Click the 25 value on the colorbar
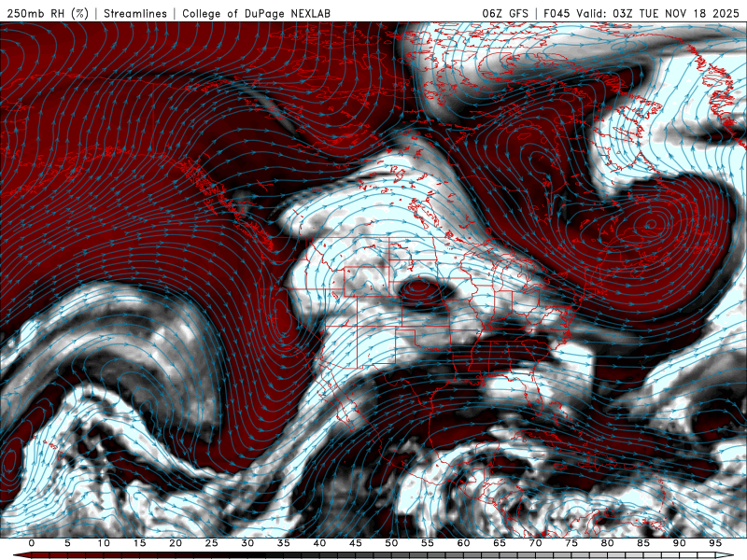 coord(212,543)
